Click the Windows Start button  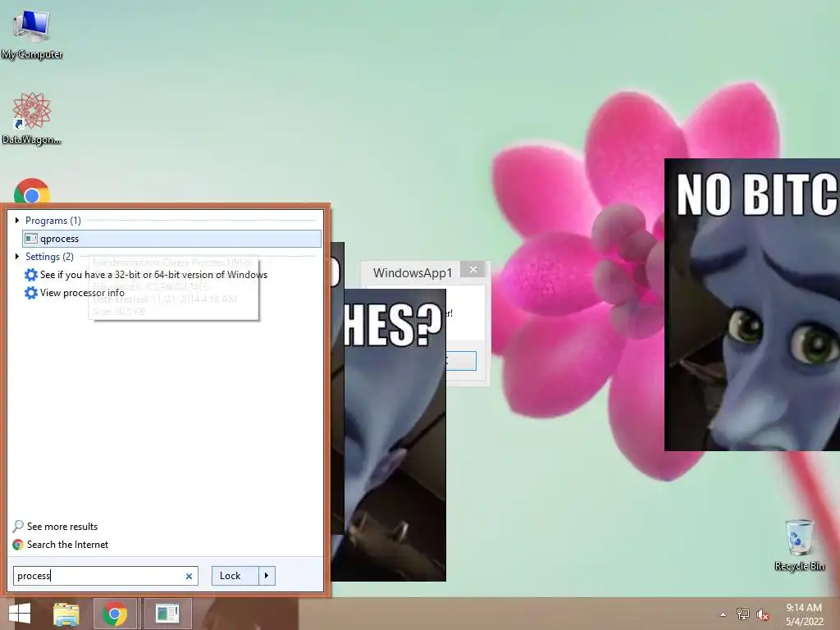coord(20,614)
